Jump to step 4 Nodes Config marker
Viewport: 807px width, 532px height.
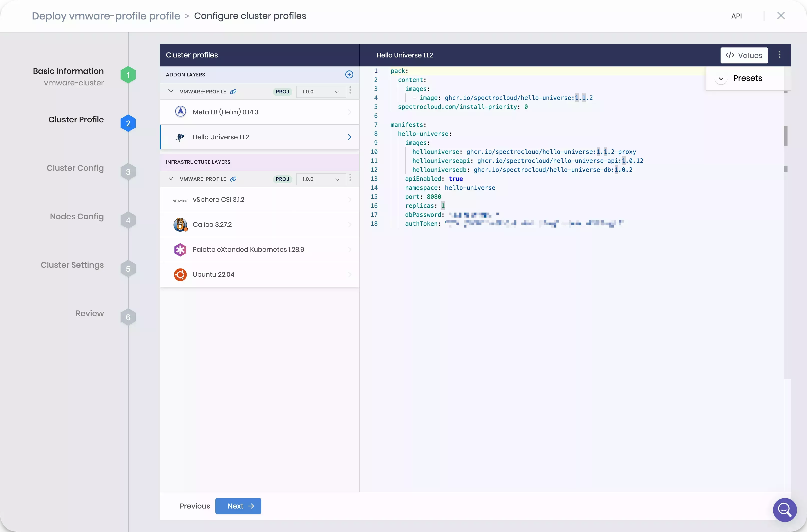coord(128,221)
